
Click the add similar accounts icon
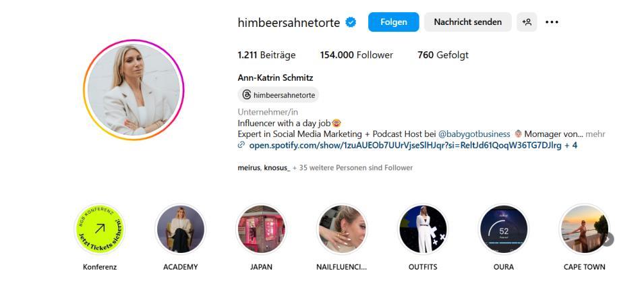point(527,22)
